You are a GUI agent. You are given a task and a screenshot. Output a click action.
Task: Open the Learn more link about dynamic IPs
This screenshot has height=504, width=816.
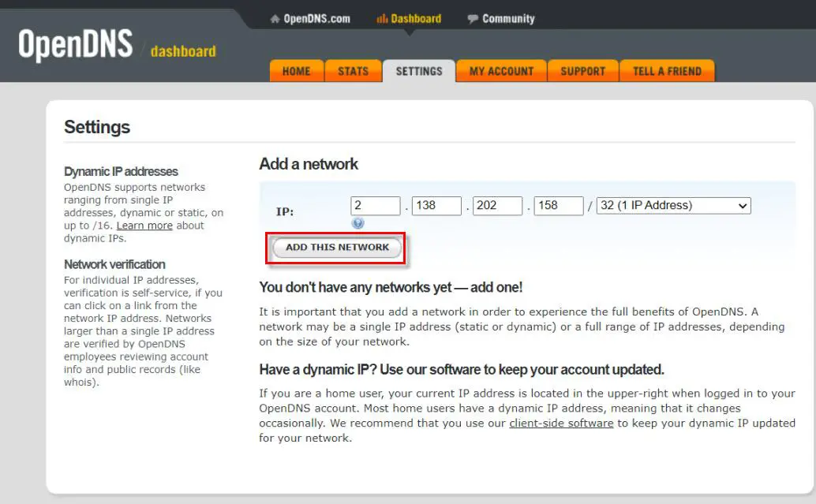coord(144,226)
